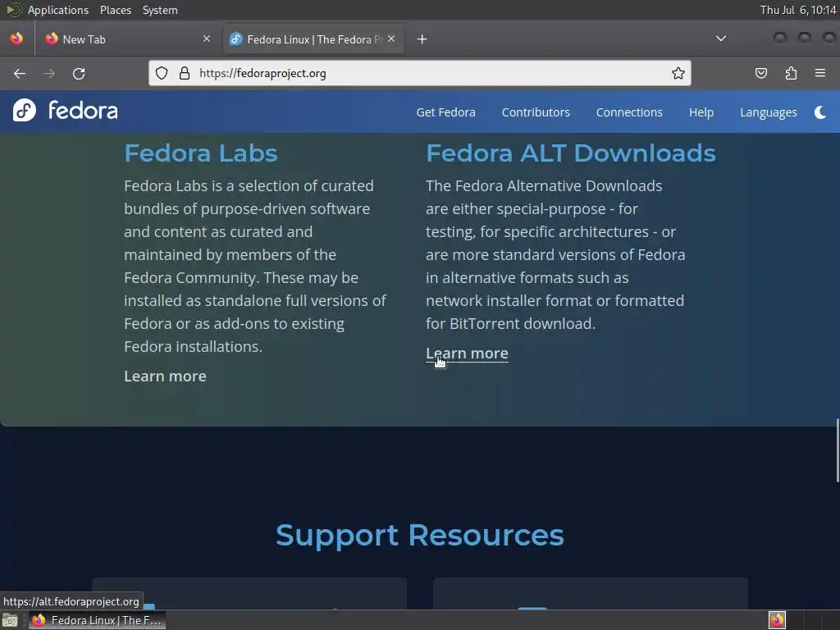The height and width of the screenshot is (630, 840).
Task: Close the Fedora Linux tab
Action: pyautogui.click(x=391, y=39)
